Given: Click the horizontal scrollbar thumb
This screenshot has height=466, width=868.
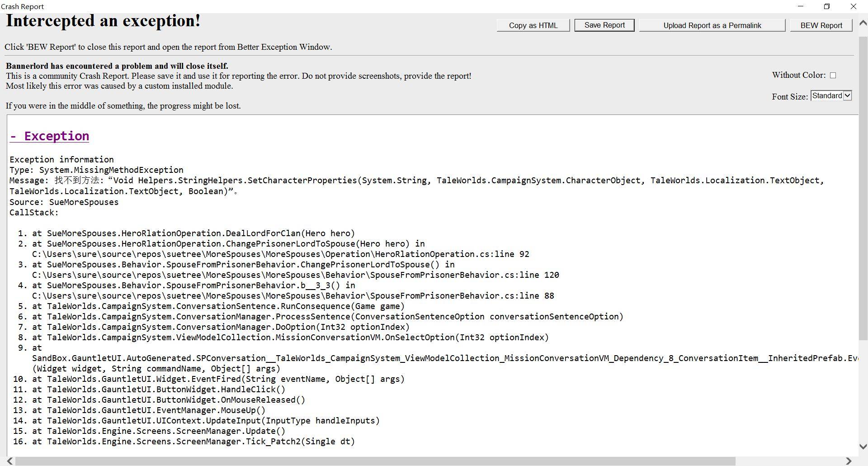Looking at the screenshot, I should coord(375,461).
